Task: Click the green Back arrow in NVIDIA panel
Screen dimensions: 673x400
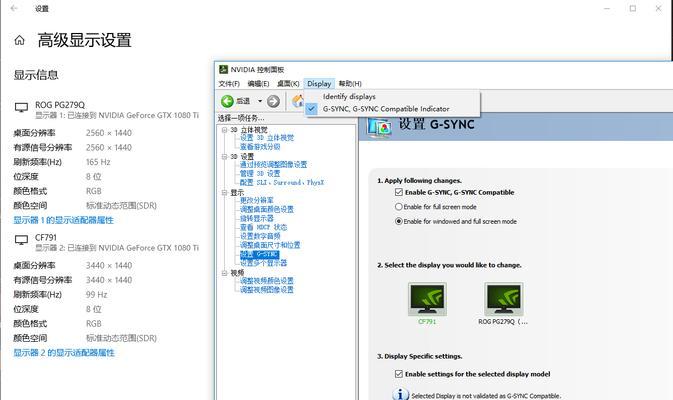Action: coord(227,101)
